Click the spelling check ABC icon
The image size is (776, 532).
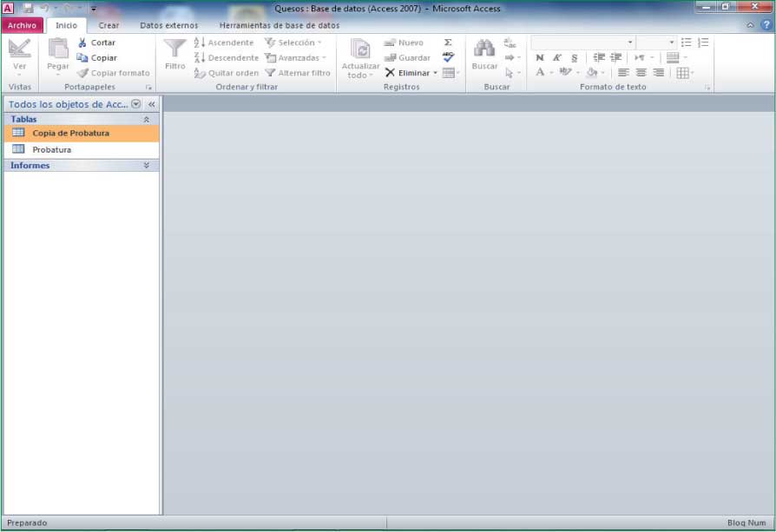[448, 57]
